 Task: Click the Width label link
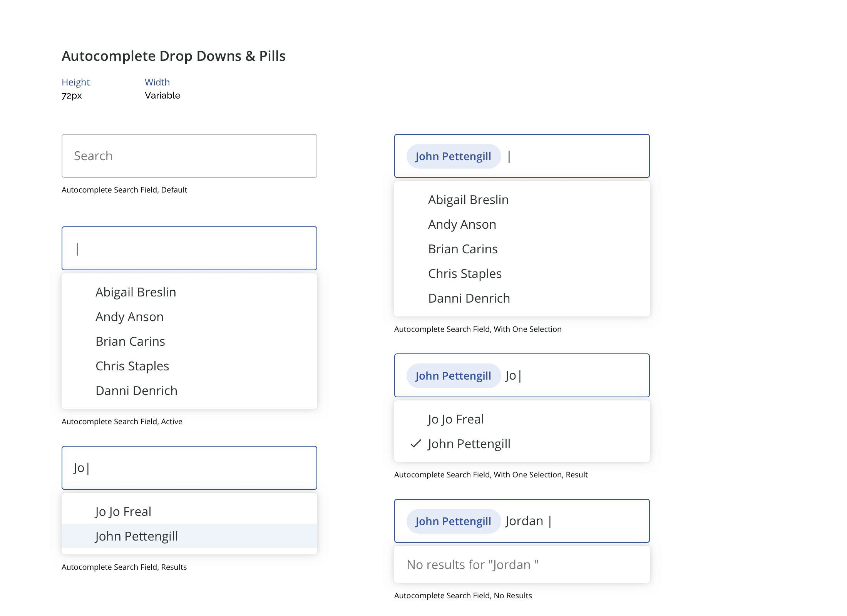[x=157, y=82]
